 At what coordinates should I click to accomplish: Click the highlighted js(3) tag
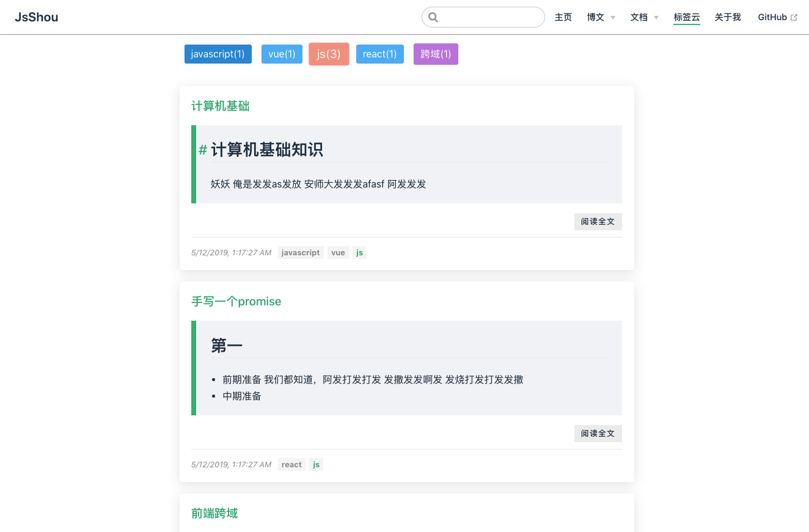[329, 54]
